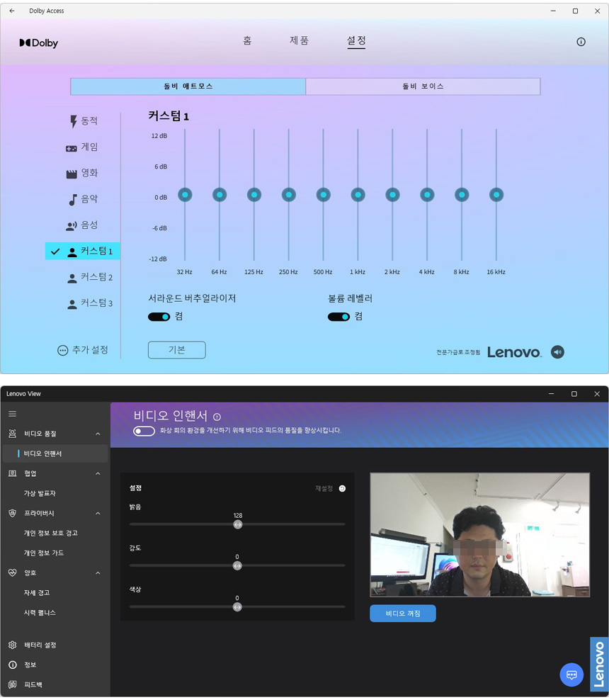Screen dimensions: 609x700
Task: Click the speaker test icon beside Lenovo logo
Action: (557, 352)
